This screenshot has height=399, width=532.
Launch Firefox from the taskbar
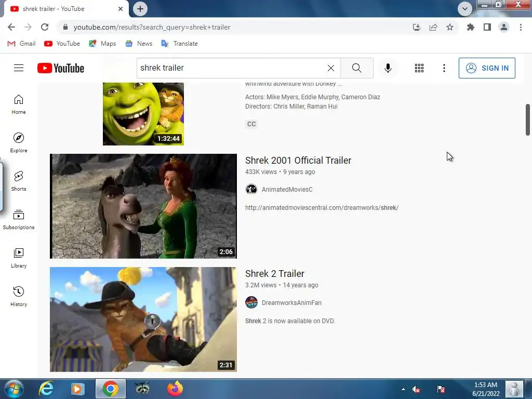click(x=175, y=389)
